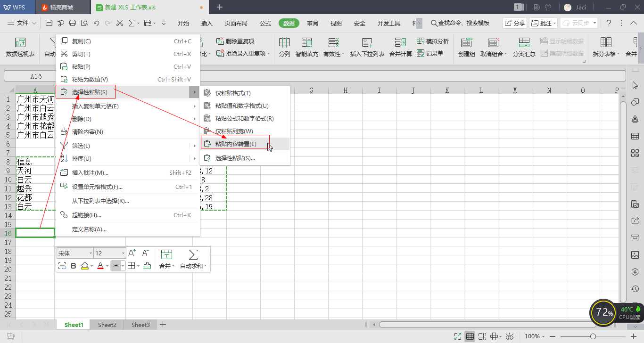This screenshot has height=343, width=644.
Task: Click the 查找命令、搜索模板 search box
Action: [460, 23]
